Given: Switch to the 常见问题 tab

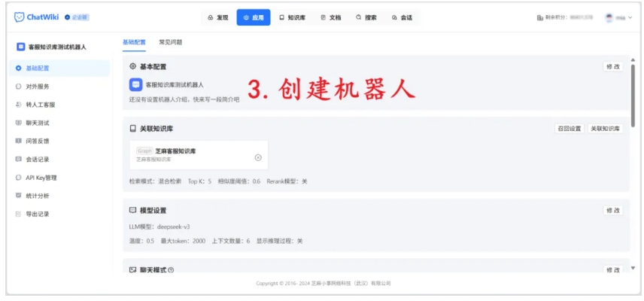Looking at the screenshot, I should click(171, 42).
